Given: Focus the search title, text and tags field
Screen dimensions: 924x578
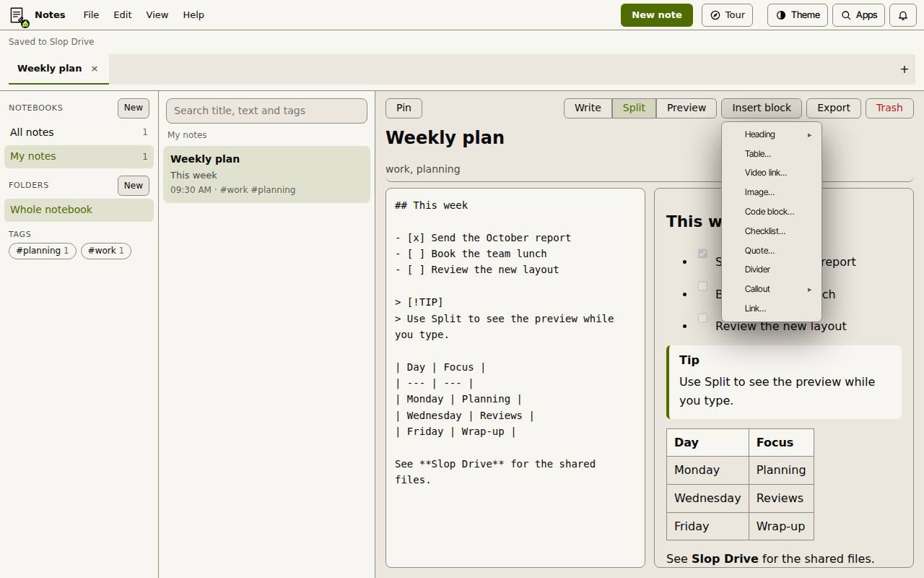Looking at the screenshot, I should click(266, 111).
